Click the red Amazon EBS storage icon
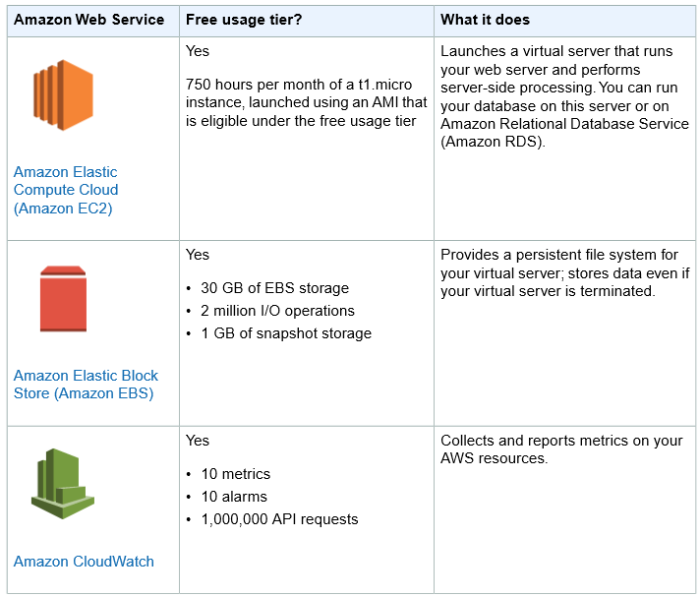 (63, 299)
